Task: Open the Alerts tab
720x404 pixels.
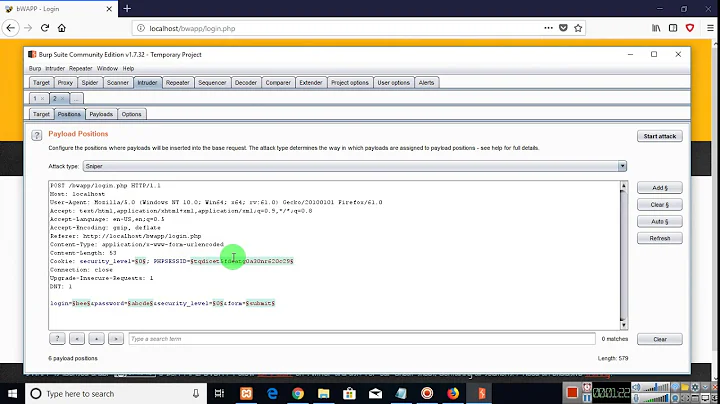Action: point(426,83)
